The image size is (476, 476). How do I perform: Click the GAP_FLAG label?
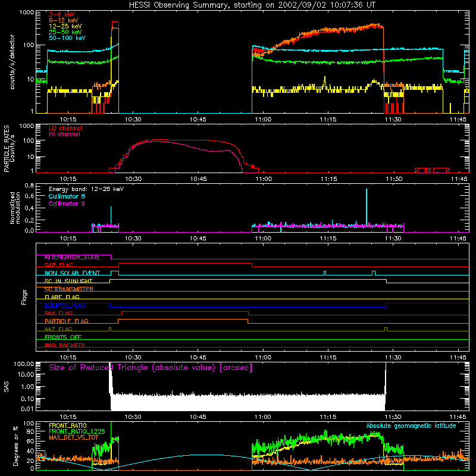[58, 265]
